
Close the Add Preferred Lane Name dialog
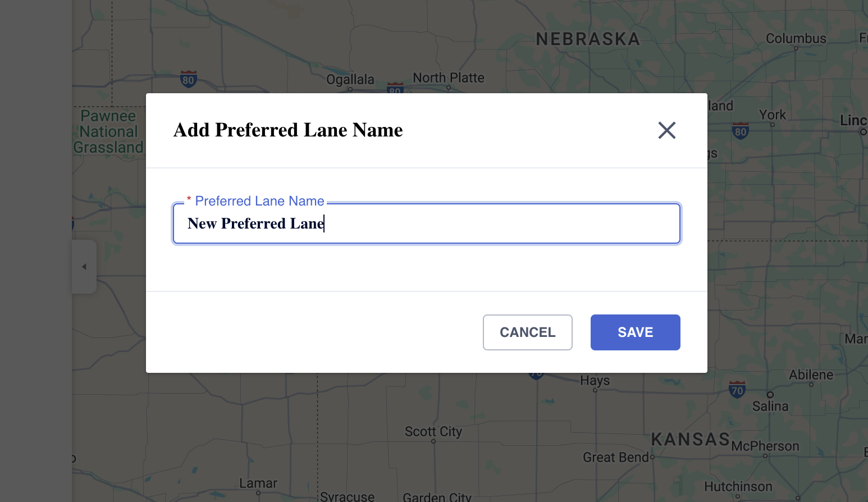coord(666,130)
